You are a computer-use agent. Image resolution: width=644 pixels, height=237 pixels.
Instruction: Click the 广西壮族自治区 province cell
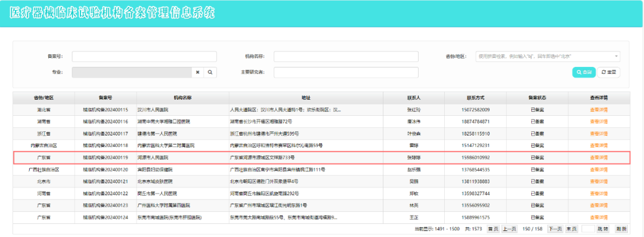44,170
